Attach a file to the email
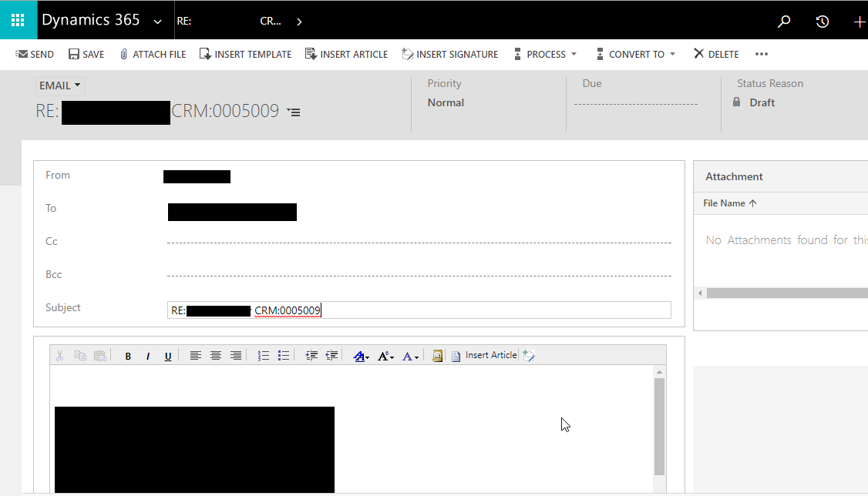Image resolution: width=868 pixels, height=496 pixels. (x=153, y=54)
